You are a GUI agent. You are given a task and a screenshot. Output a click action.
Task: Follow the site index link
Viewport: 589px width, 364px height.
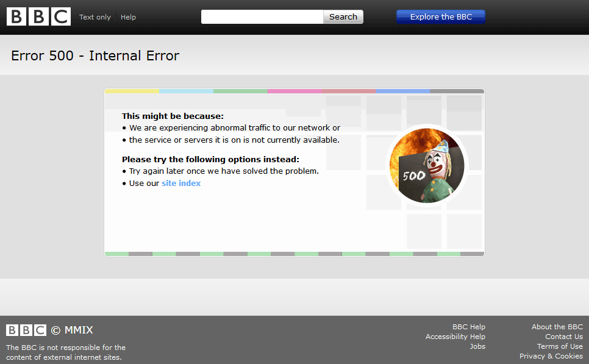click(x=181, y=183)
